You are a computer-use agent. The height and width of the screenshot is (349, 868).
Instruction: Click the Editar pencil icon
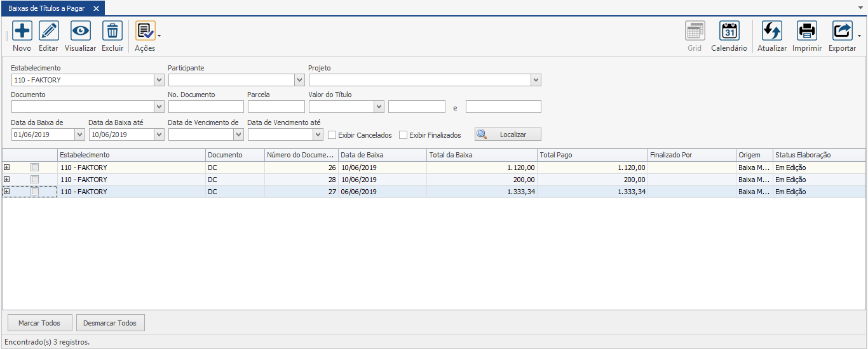click(x=49, y=30)
